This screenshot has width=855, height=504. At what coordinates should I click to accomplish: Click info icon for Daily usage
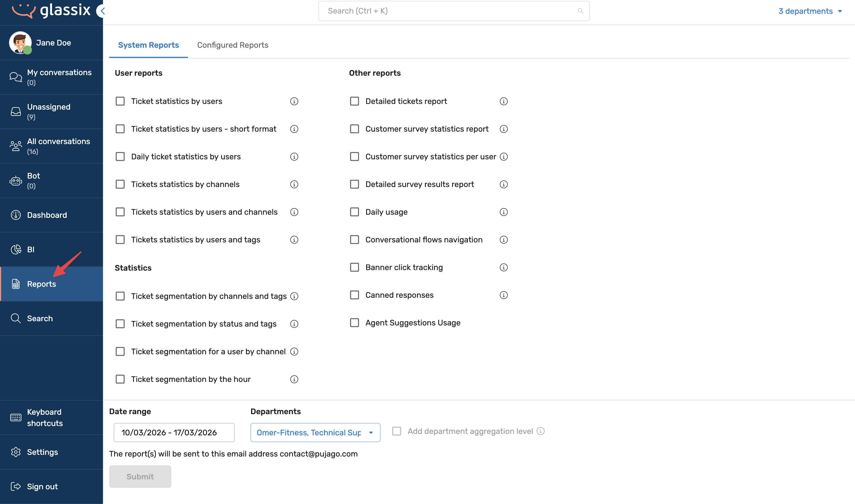504,212
